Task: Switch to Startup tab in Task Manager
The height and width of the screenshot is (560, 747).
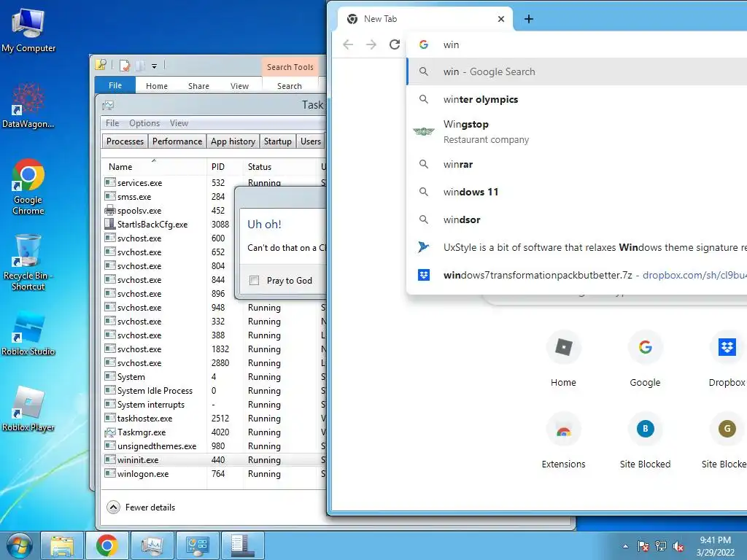Action: (x=278, y=141)
